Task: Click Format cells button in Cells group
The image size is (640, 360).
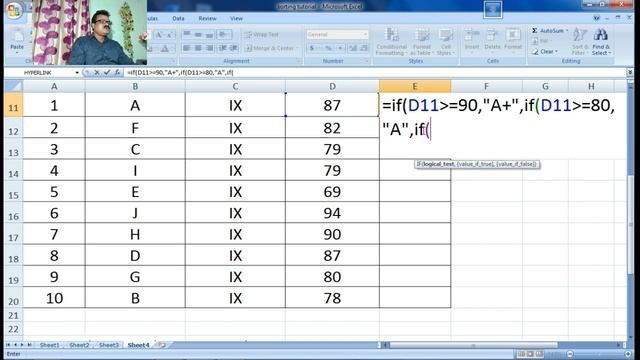Action: pos(513,40)
